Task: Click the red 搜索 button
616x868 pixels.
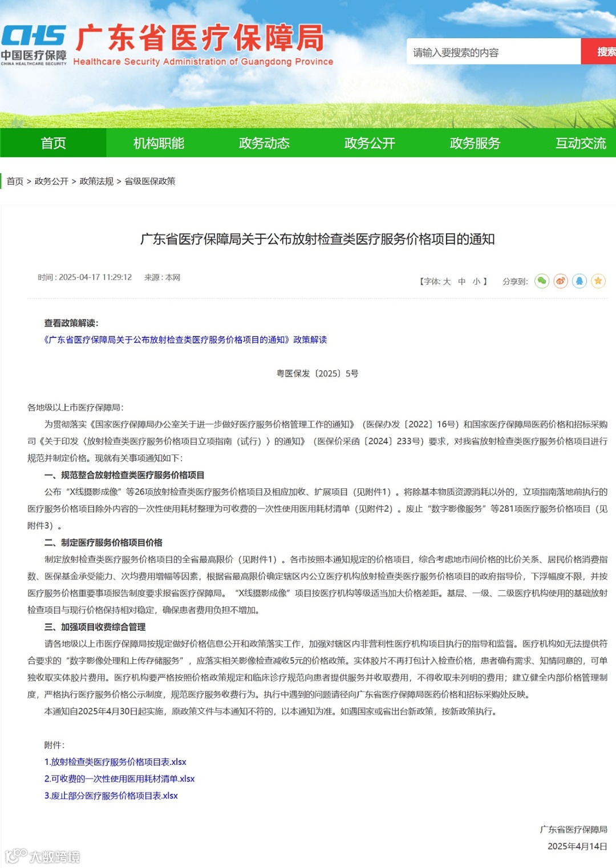Action: click(599, 52)
